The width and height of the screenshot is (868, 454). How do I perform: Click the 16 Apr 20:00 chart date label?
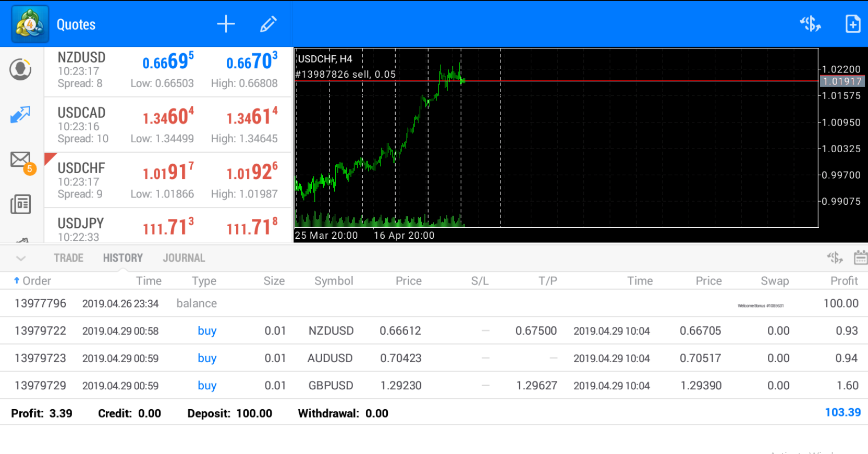[404, 236]
